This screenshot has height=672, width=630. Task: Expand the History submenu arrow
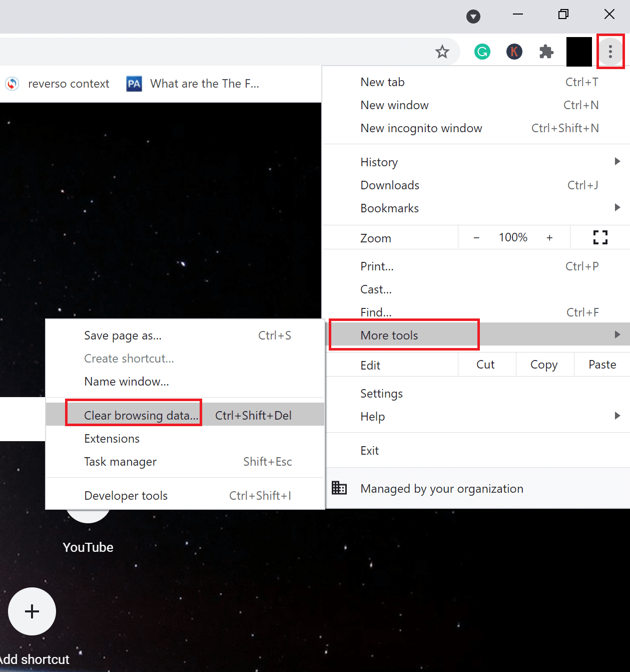617,161
